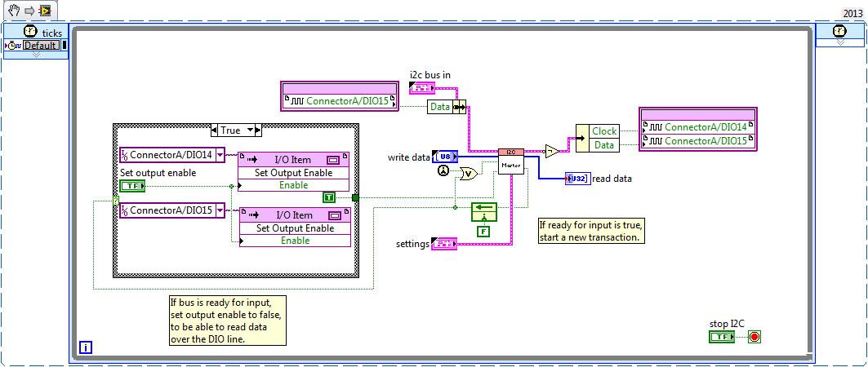868x367 pixels.
Task: Select the feedback node with left arrow
Action: 484,210
